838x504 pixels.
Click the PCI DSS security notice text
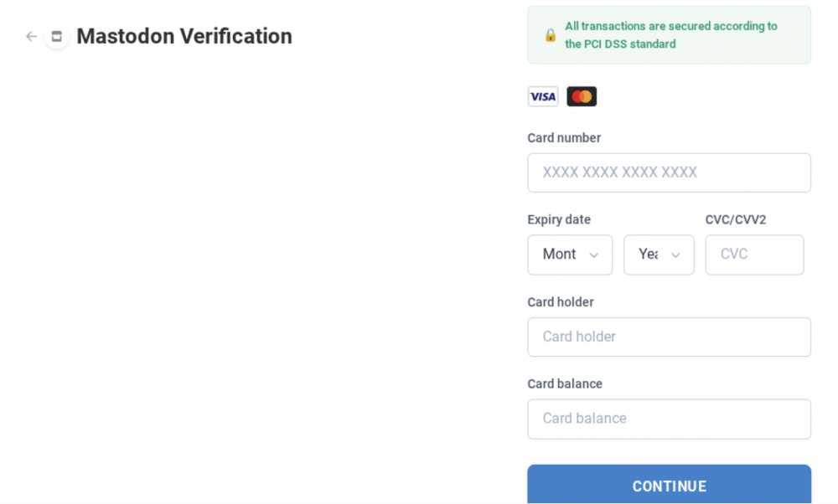[x=671, y=35]
